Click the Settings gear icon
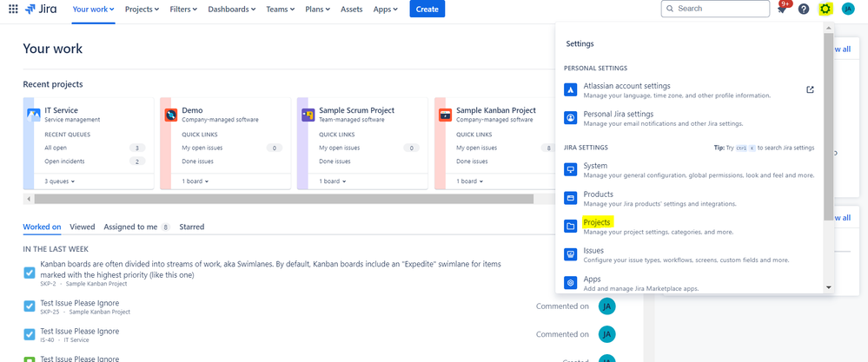 tap(826, 9)
